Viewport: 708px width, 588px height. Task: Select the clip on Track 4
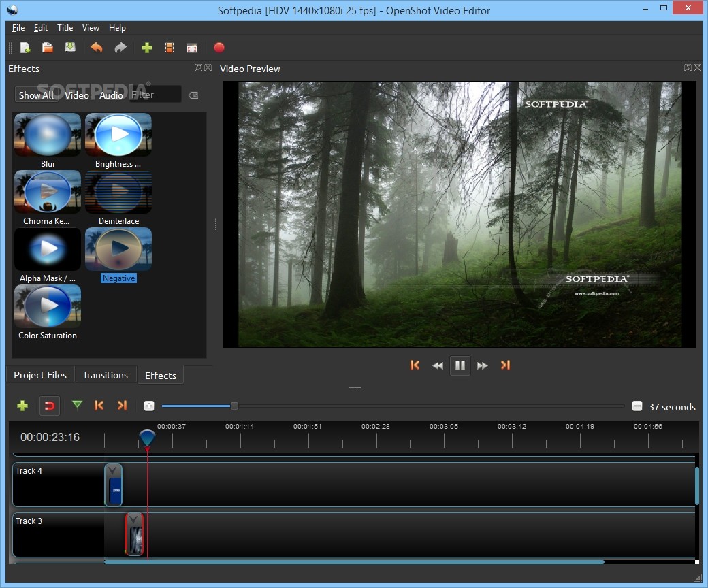click(113, 485)
